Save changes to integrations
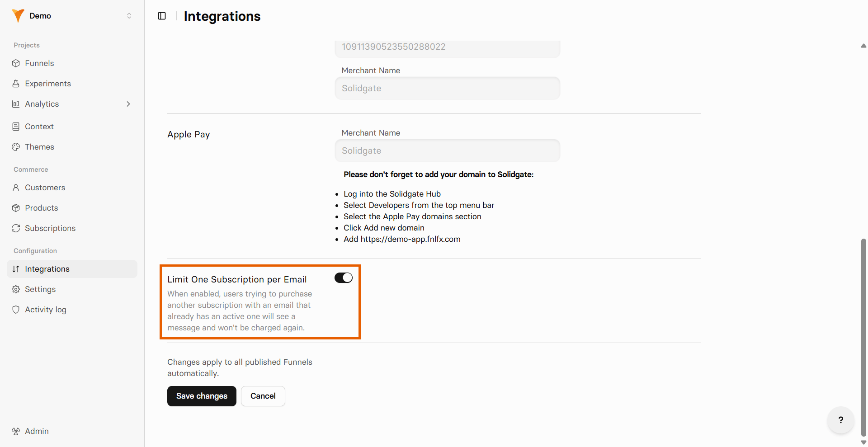 tap(202, 396)
